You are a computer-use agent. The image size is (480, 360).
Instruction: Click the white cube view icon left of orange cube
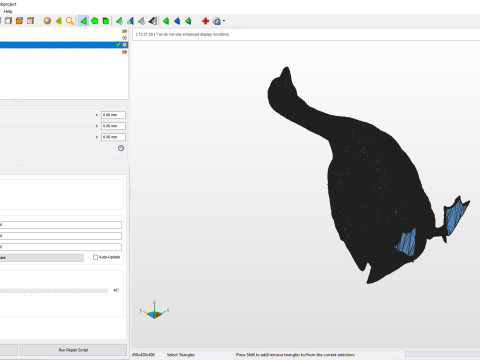click(x=8, y=21)
